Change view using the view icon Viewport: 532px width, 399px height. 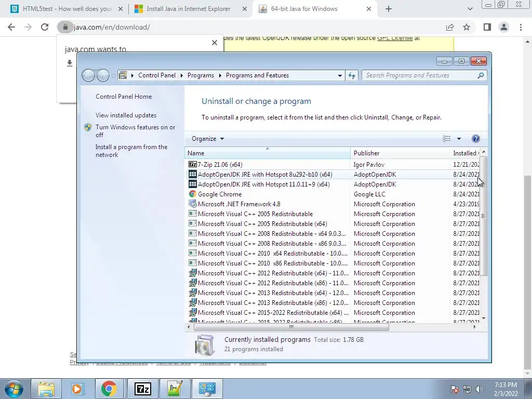[x=447, y=138]
